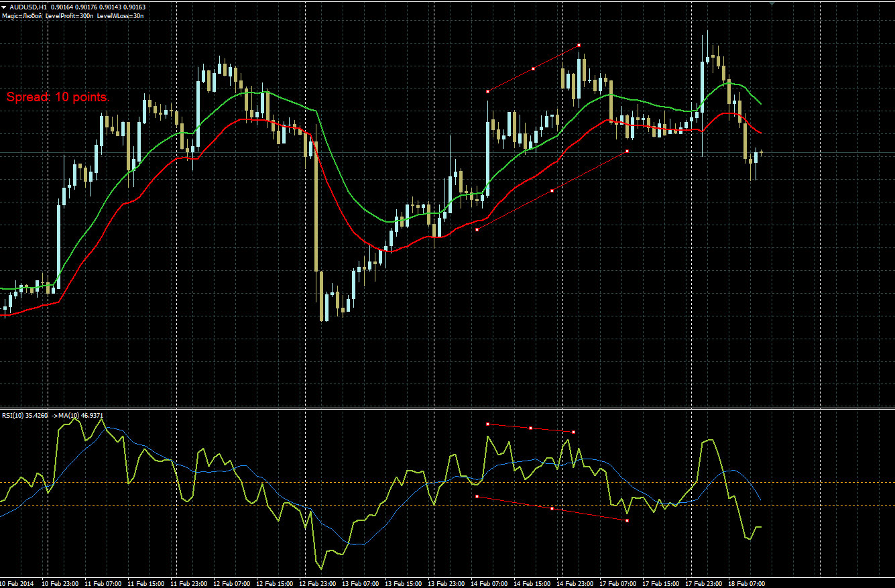This screenshot has height=588, width=895.
Task: Click the close price value 0.90163
Action: pyautogui.click(x=134, y=7)
